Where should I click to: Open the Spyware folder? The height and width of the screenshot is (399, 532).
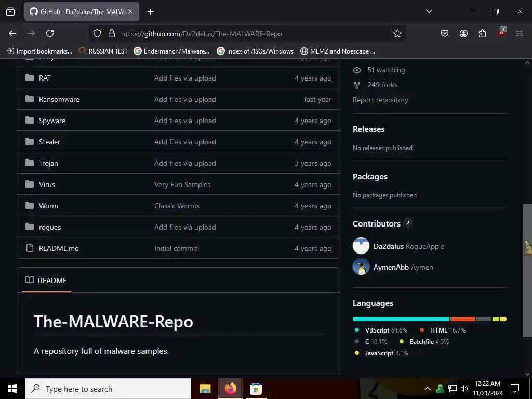click(x=52, y=121)
